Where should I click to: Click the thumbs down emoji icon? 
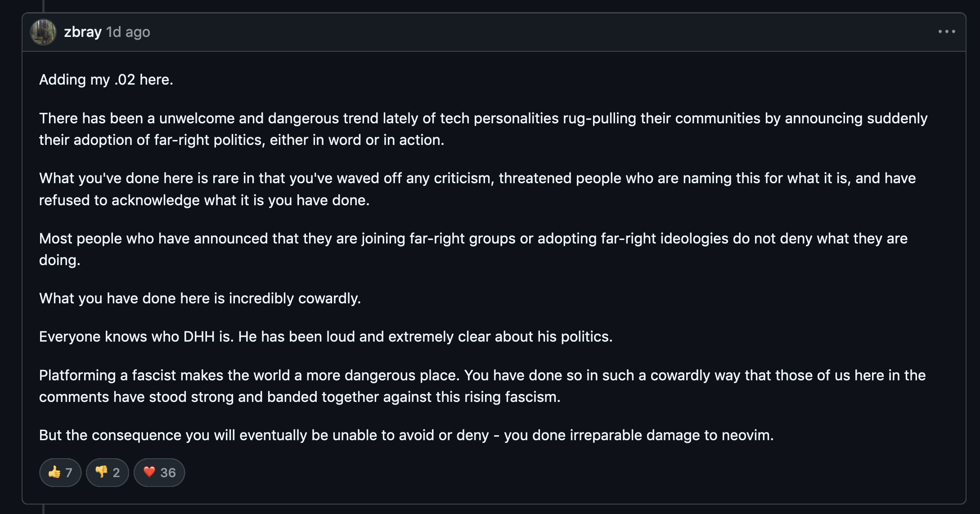pos(102,472)
